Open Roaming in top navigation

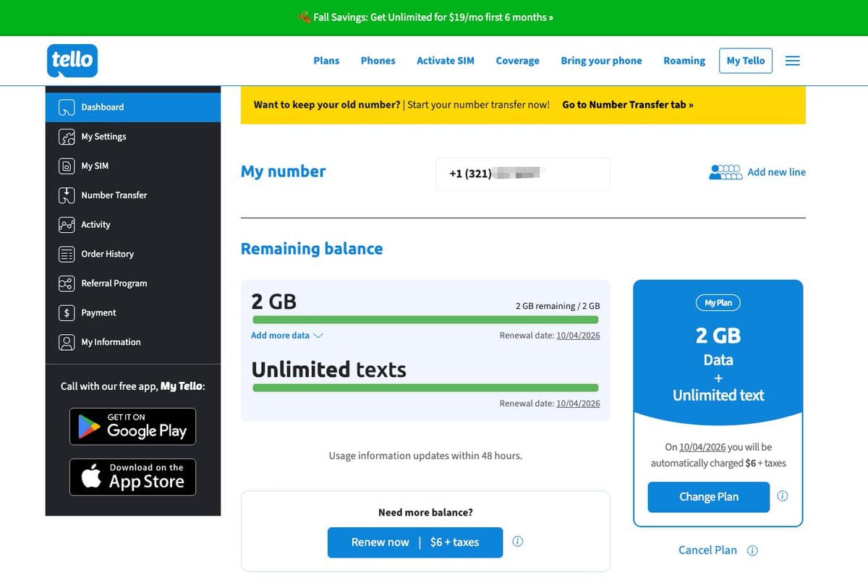coord(684,61)
